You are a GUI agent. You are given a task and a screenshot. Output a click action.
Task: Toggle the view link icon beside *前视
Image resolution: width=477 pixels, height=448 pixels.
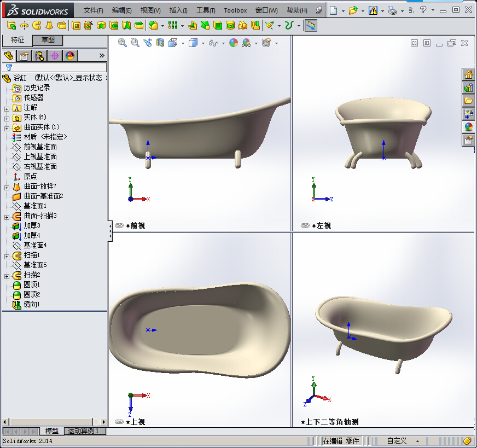coord(119,225)
